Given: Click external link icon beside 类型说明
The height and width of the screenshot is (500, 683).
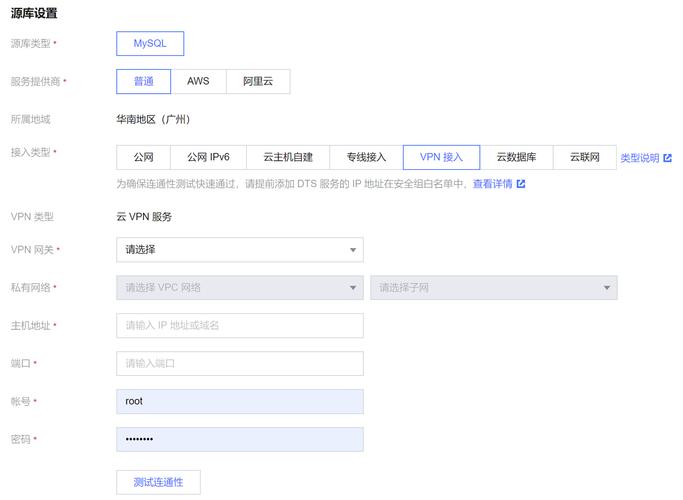Looking at the screenshot, I should point(667,158).
